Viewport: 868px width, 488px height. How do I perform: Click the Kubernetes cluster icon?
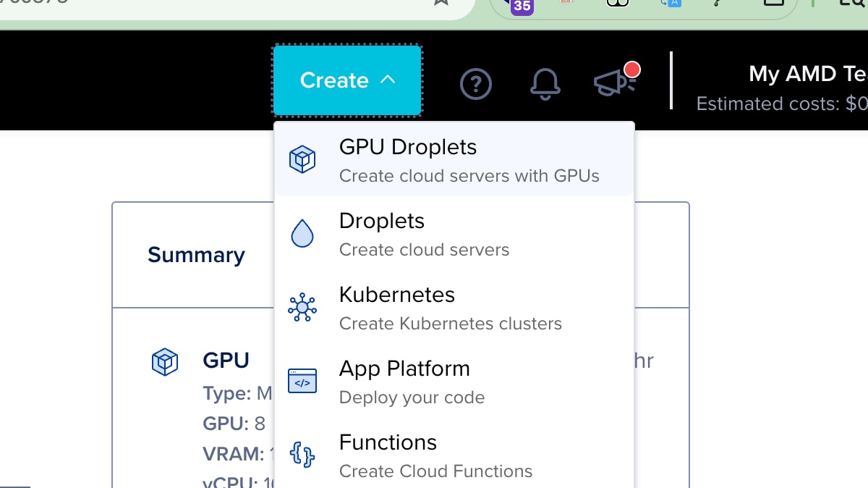pos(302,307)
